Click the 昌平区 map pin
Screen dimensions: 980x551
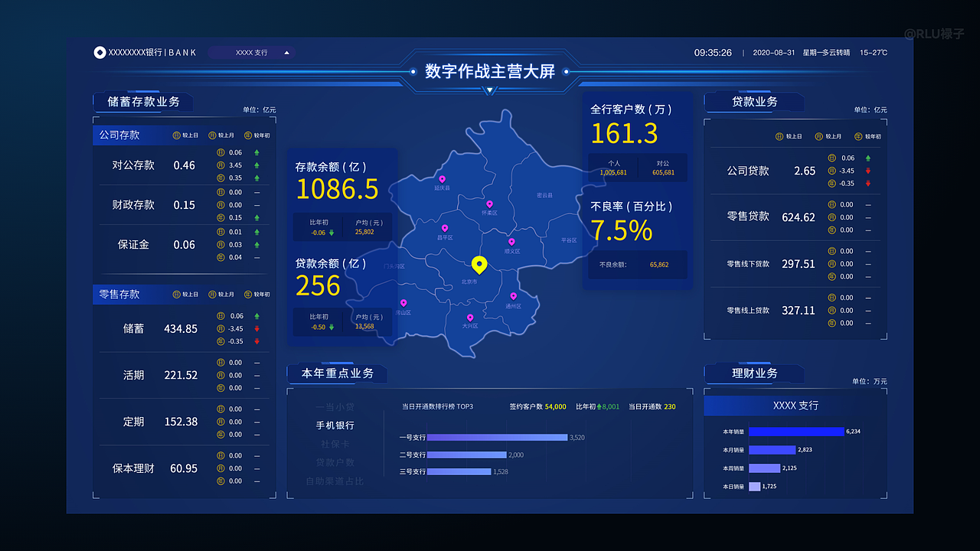pos(444,228)
